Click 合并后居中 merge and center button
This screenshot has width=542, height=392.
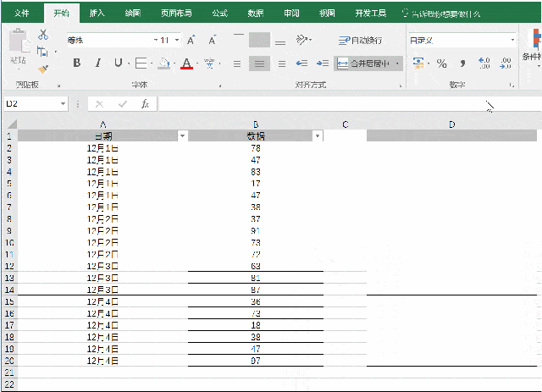click(363, 63)
